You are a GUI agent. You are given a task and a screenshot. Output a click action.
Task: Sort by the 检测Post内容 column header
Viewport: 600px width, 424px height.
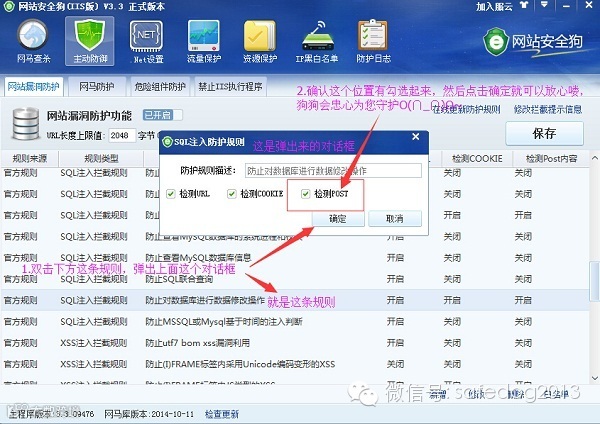(551, 158)
